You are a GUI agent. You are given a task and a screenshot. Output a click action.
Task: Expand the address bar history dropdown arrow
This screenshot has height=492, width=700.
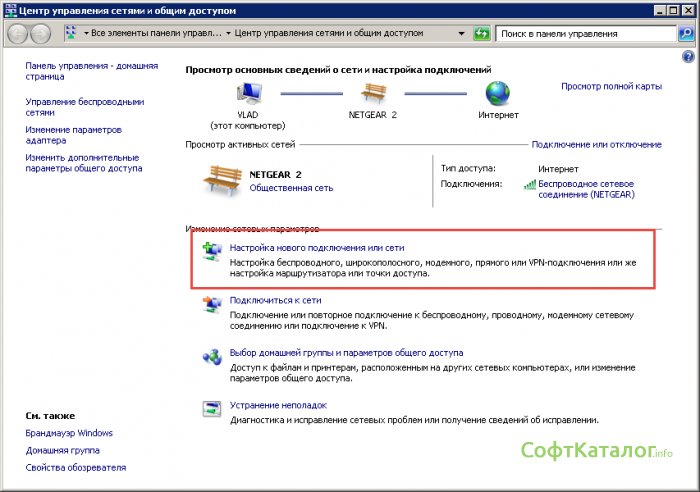[461, 33]
